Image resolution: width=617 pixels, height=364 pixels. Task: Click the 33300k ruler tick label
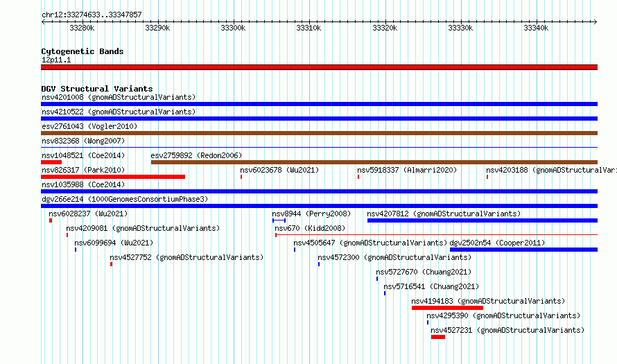click(x=233, y=28)
